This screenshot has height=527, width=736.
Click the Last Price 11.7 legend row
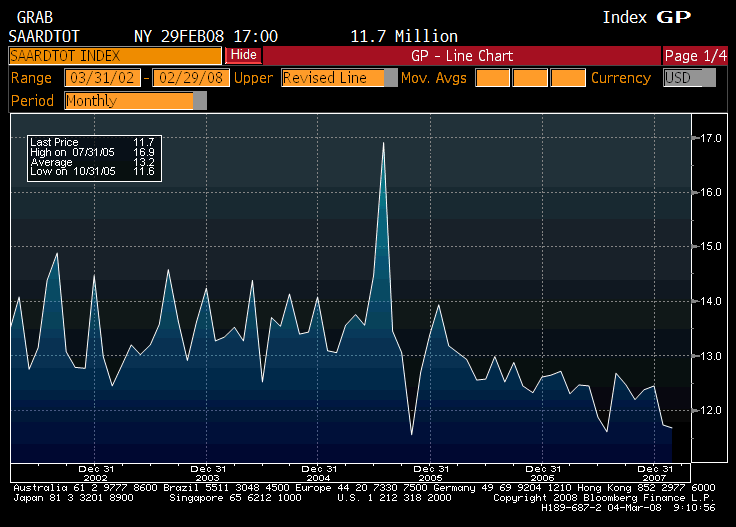click(92, 142)
